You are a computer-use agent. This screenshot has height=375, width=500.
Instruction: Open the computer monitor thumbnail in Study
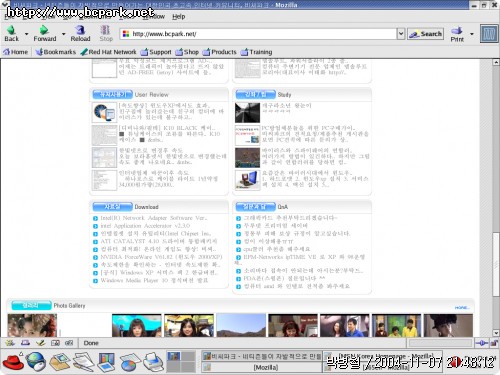[x=247, y=180]
